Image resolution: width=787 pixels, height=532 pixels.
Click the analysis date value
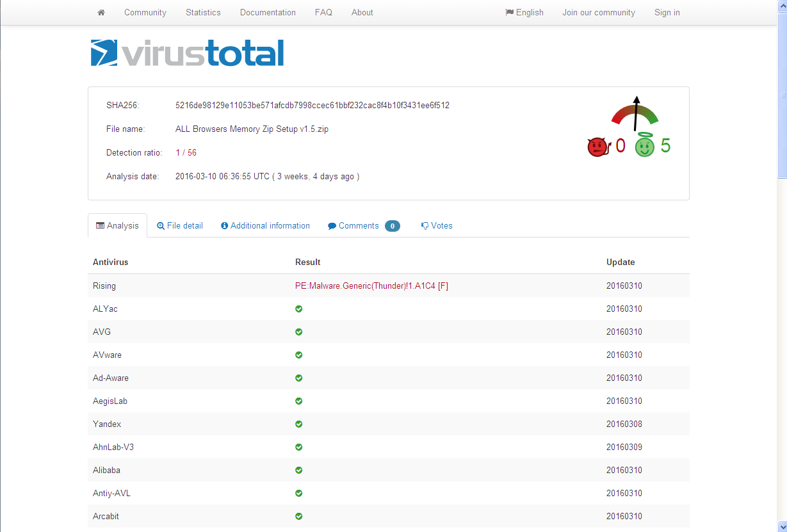click(x=267, y=176)
